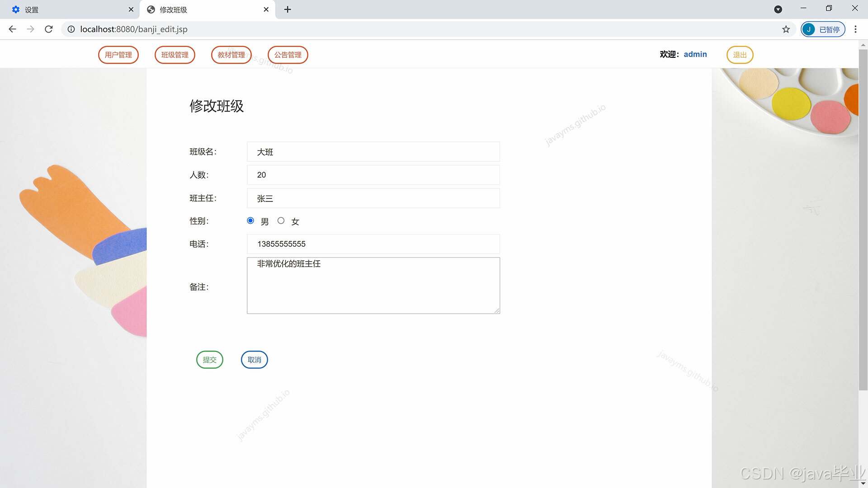This screenshot has height=488, width=868.
Task: Close the 设置 tab
Action: tap(131, 9)
